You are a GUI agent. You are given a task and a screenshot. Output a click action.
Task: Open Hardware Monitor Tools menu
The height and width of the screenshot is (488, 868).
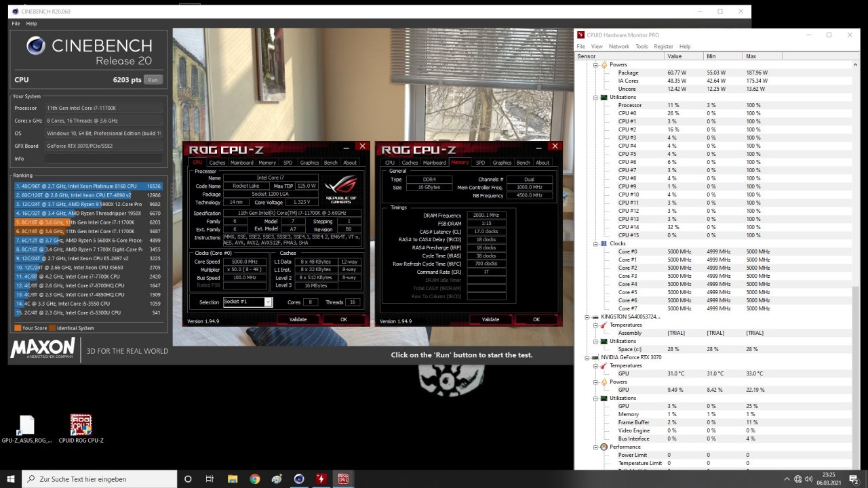tap(642, 46)
